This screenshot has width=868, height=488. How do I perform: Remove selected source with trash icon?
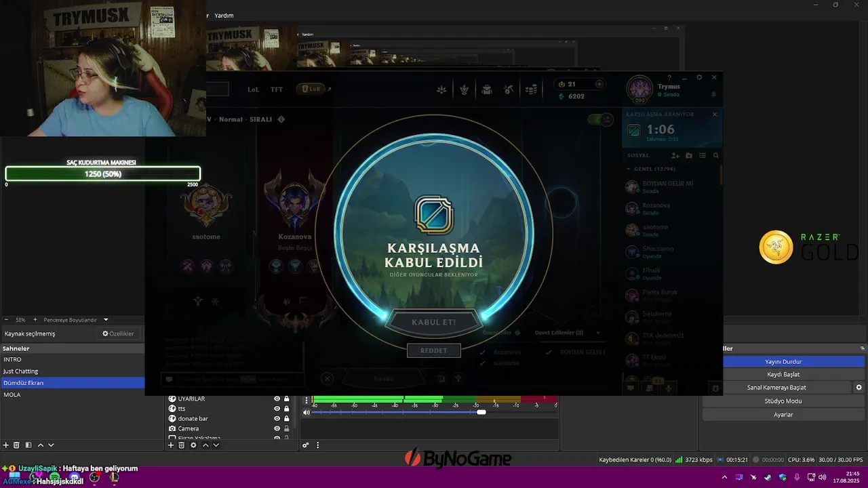pos(182,445)
